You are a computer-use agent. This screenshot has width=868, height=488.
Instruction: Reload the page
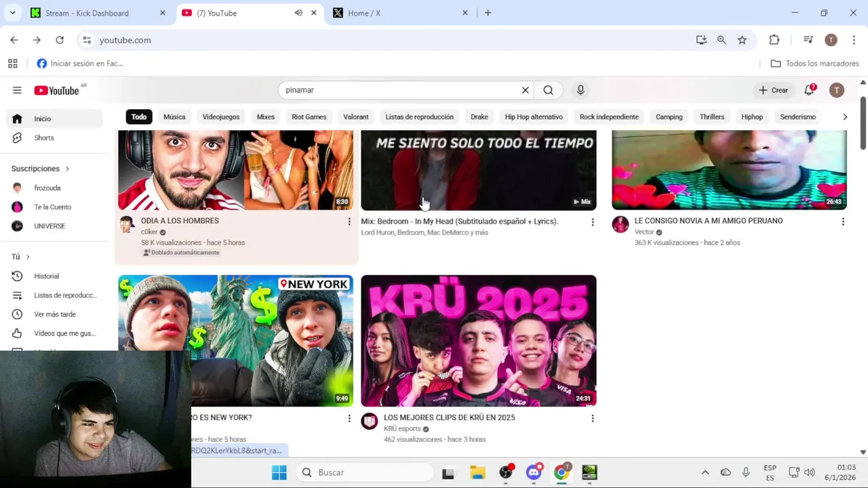pos(60,40)
